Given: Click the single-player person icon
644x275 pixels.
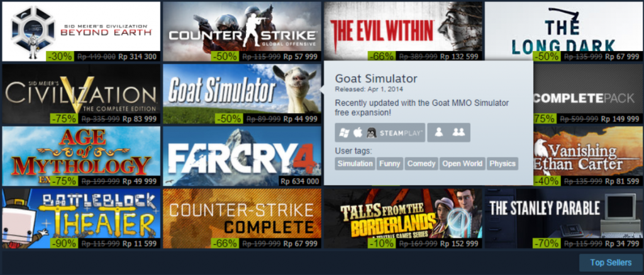Looking at the screenshot, I should click(x=438, y=133).
